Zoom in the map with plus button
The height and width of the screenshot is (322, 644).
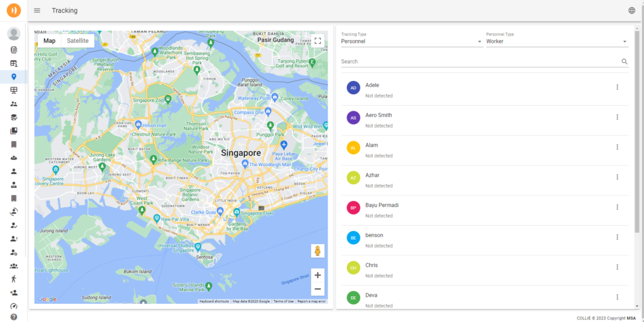pyautogui.click(x=318, y=275)
